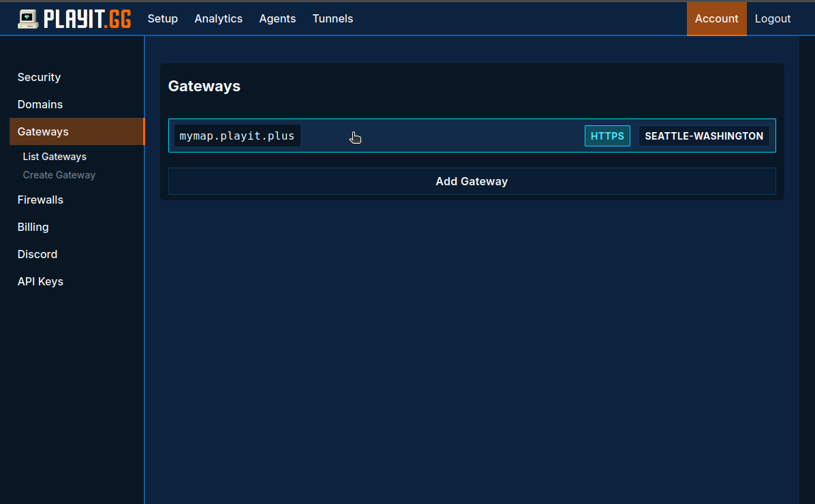Open List Gateways under Gateways
Viewport: 815px width, 504px height.
[55, 157]
